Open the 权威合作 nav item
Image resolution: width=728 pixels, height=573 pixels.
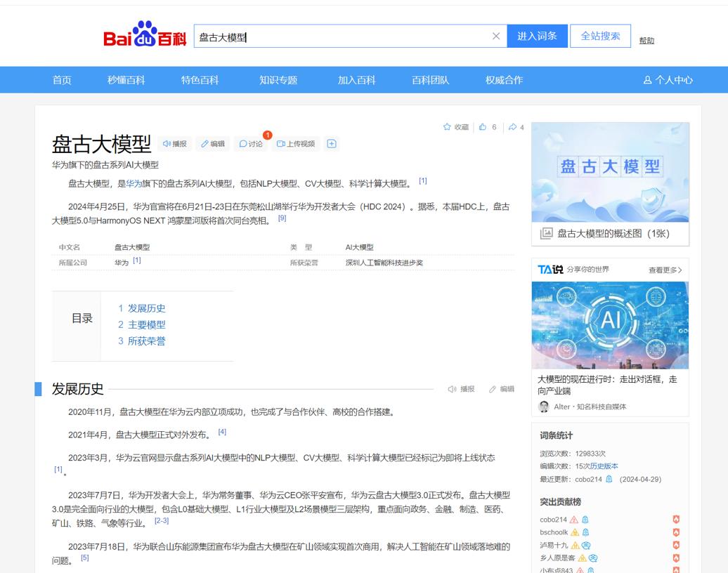point(505,80)
